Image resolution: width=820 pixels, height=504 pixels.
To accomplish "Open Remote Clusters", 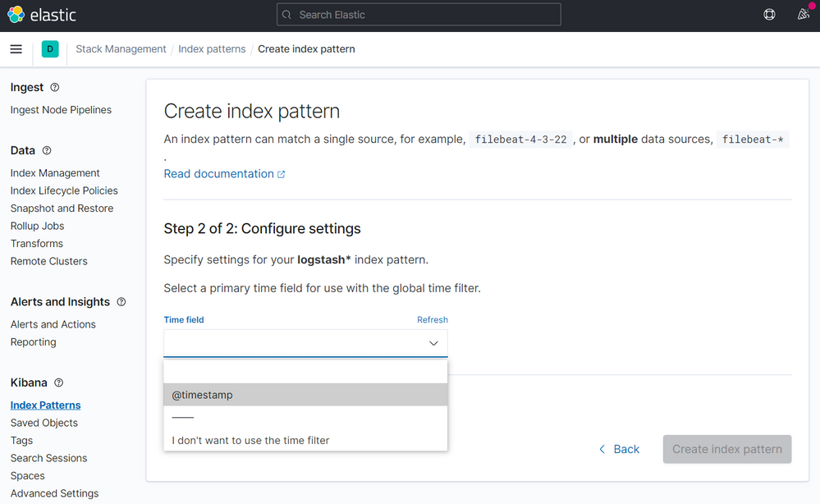I will point(48,261).
